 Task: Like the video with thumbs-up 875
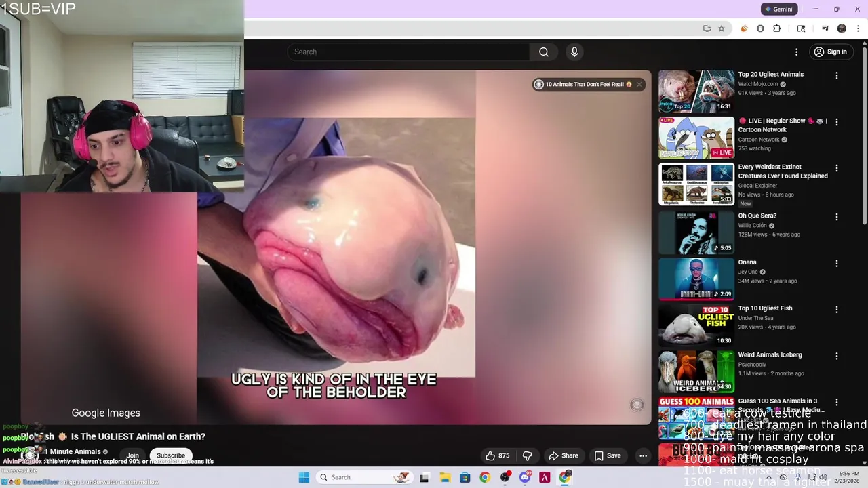click(x=497, y=455)
